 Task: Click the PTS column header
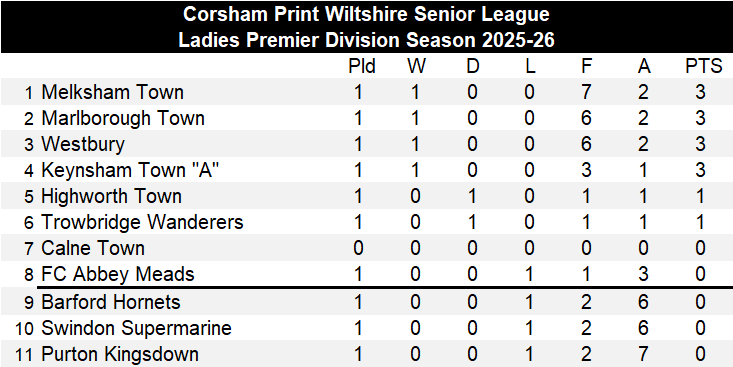pyautogui.click(x=704, y=67)
